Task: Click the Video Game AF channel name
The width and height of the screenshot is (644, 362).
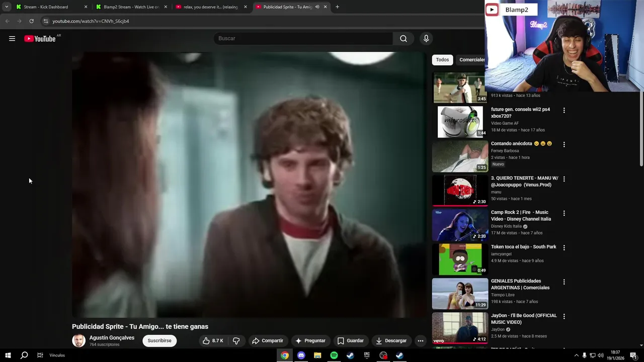Action: [505, 123]
